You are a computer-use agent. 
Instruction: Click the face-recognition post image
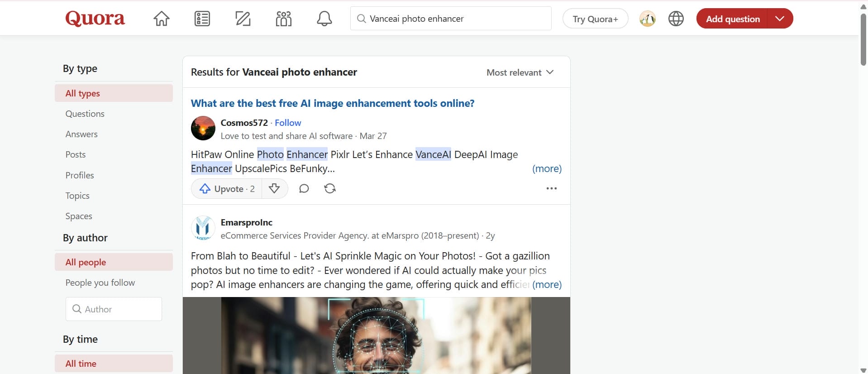pyautogui.click(x=376, y=336)
